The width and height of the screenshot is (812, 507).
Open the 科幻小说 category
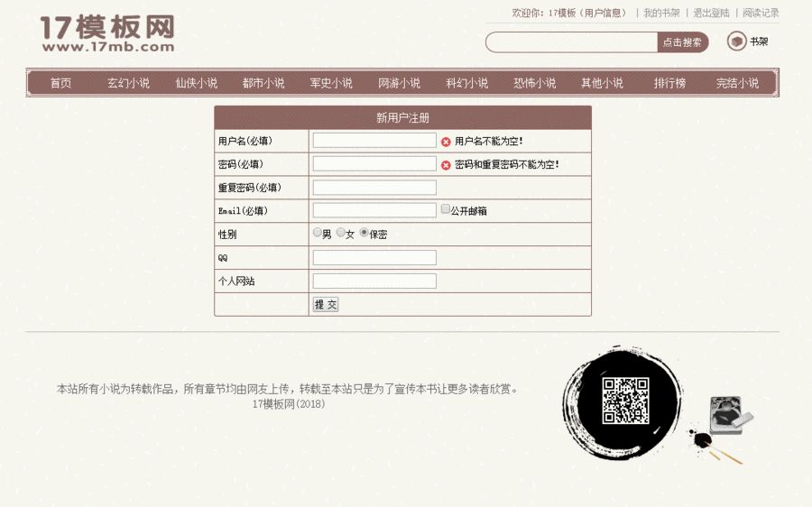pyautogui.click(x=467, y=83)
